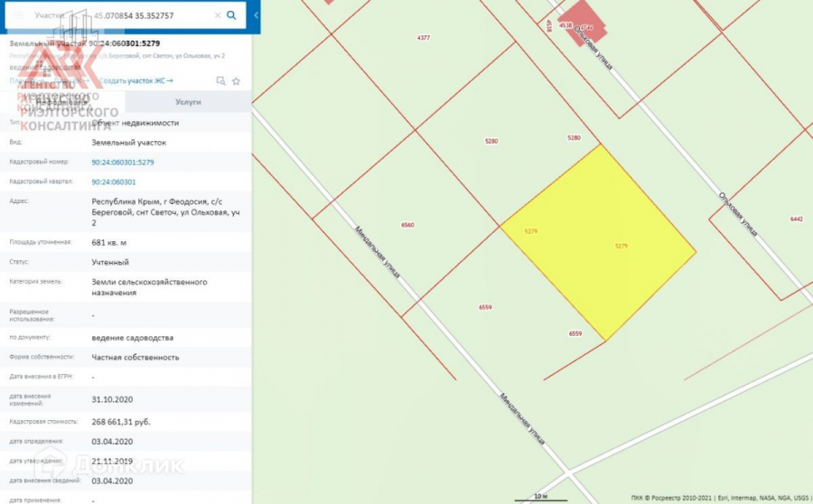Clear the search field with X
The width and height of the screenshot is (813, 504).
coord(217,16)
